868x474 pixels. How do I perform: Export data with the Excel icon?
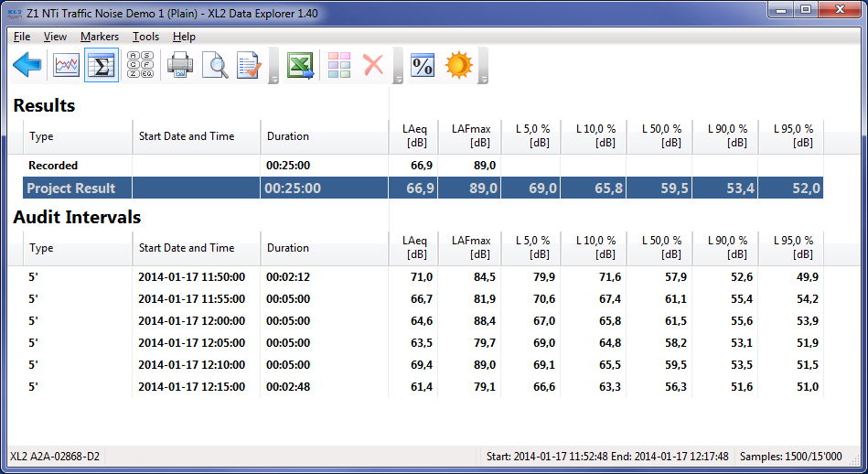point(301,66)
